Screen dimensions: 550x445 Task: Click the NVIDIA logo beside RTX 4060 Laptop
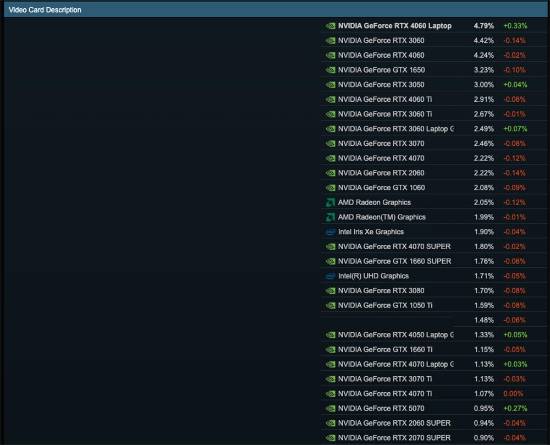[x=330, y=26]
